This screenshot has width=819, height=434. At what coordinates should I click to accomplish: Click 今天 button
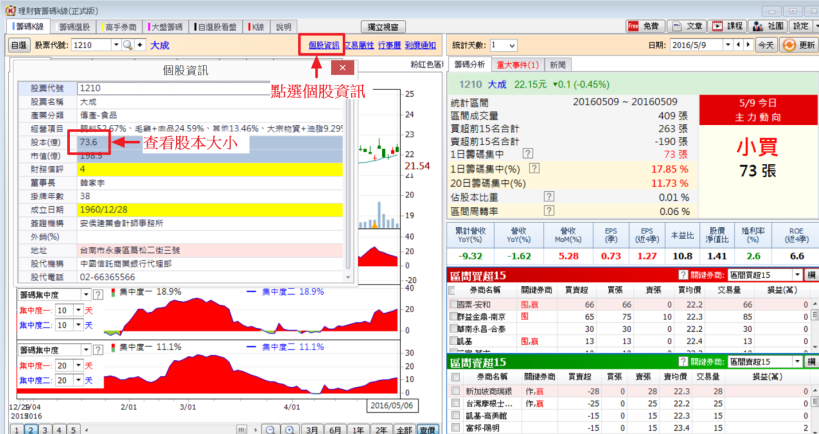tap(766, 45)
